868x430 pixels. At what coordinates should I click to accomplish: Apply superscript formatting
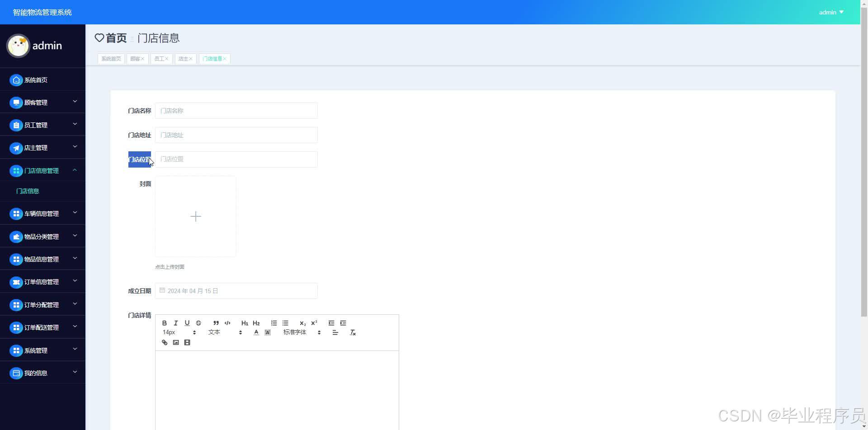pyautogui.click(x=314, y=323)
